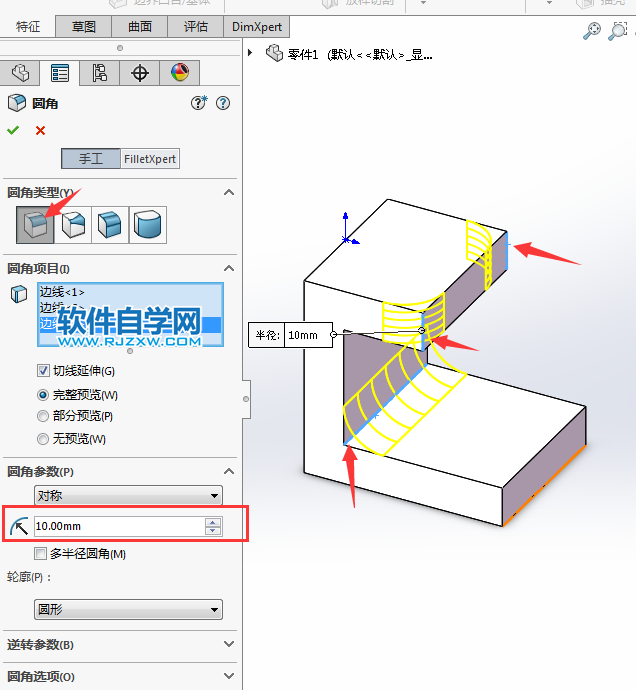Open the What's New help icon with star
636x690 pixels.
tap(199, 103)
